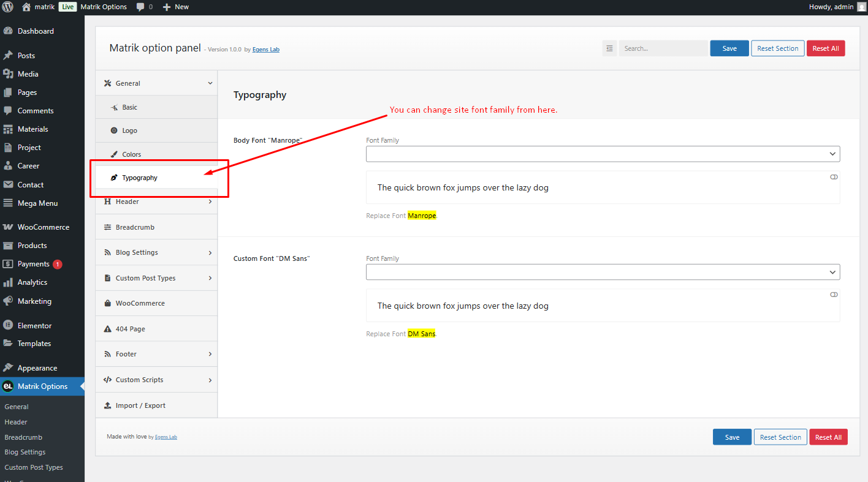Viewport: 868px width, 482px height.
Task: Select the Matrik Options sidebar menu
Action: point(42,386)
